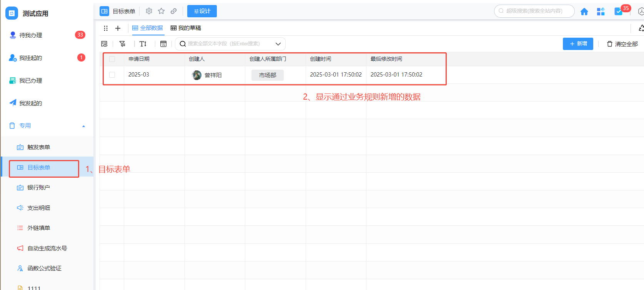Click the text size sort icon
Screen dimensions: 644x290
[x=143, y=44]
